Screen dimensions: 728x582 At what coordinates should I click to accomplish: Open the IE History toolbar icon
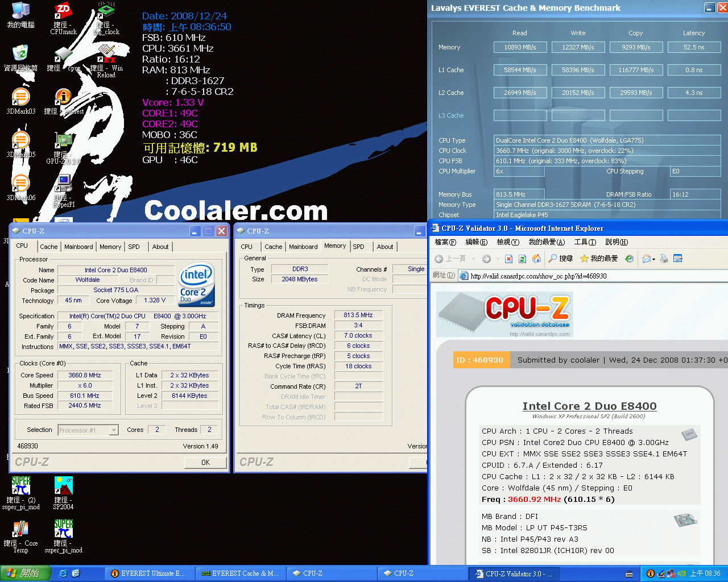point(629,259)
